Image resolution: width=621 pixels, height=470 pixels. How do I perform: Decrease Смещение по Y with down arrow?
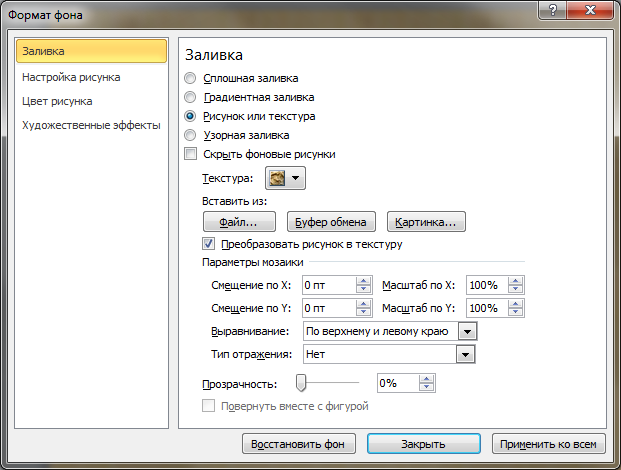pyautogui.click(x=364, y=312)
